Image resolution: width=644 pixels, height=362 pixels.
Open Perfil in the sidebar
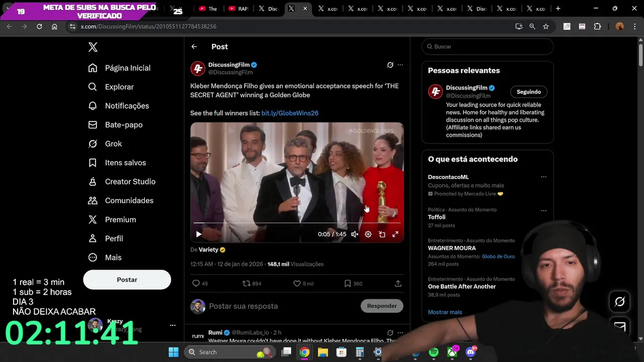[x=106, y=238]
